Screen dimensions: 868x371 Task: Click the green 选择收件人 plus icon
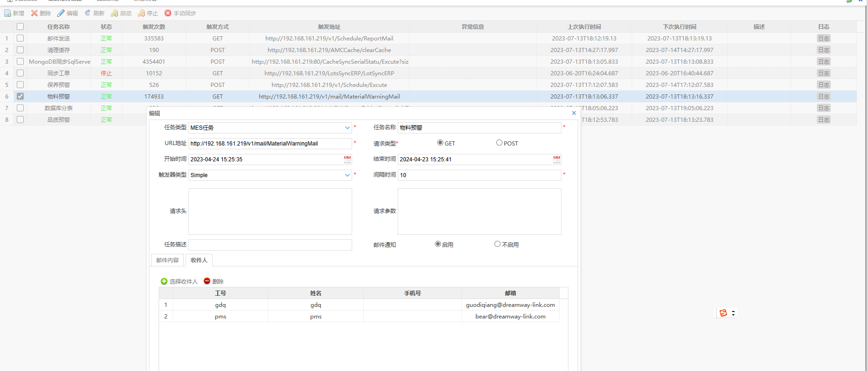pos(164,281)
